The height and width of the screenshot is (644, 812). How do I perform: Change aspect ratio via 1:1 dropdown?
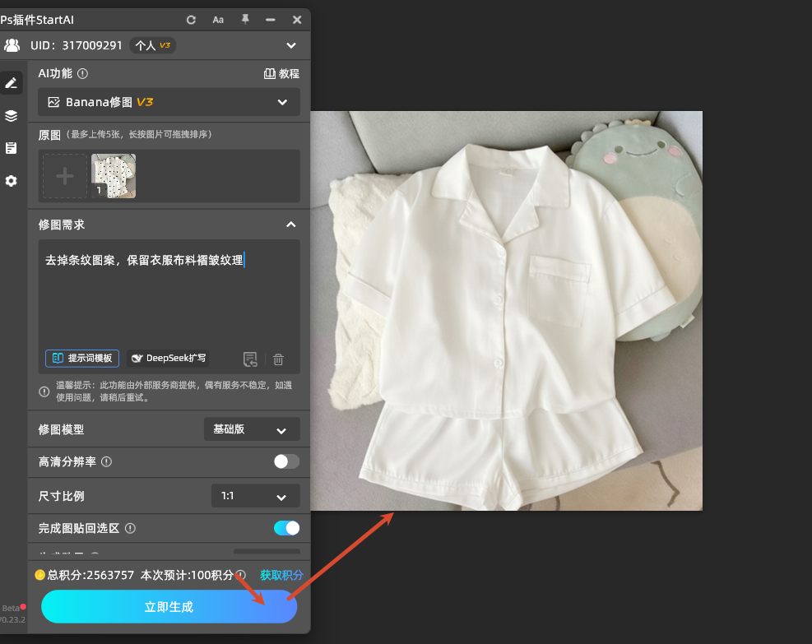[x=256, y=495]
